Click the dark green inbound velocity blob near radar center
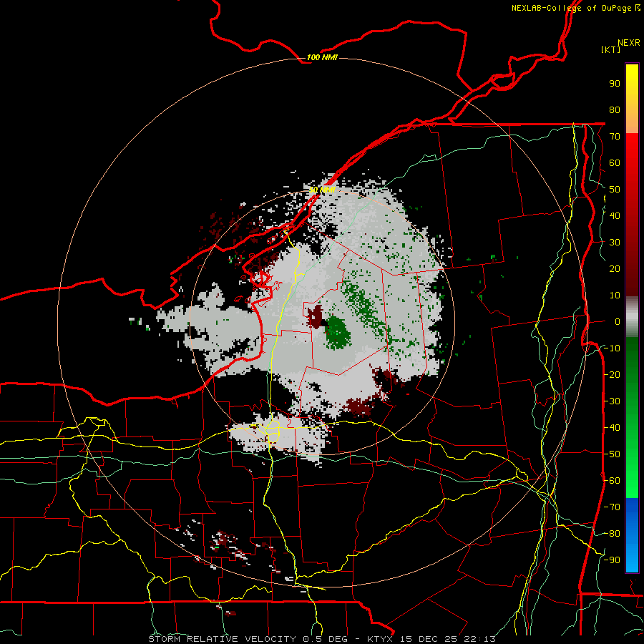This screenshot has width=644, height=644. (x=337, y=333)
